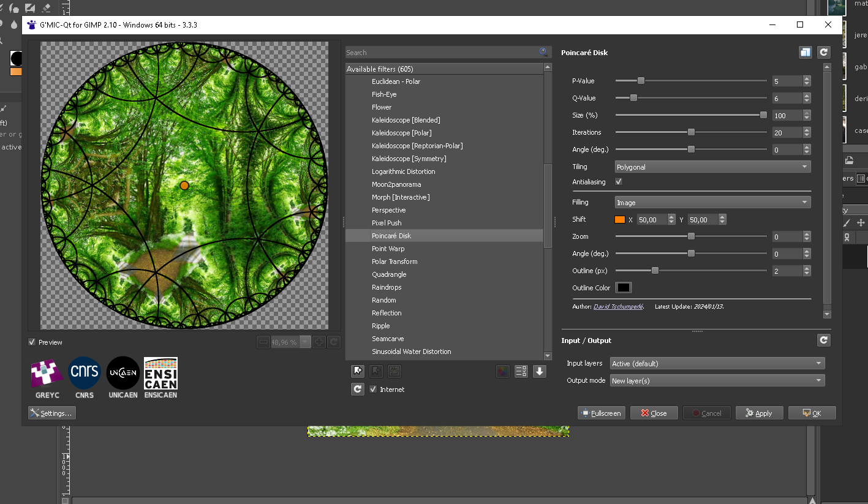Click the Shift X spinner arrows

pos(671,219)
